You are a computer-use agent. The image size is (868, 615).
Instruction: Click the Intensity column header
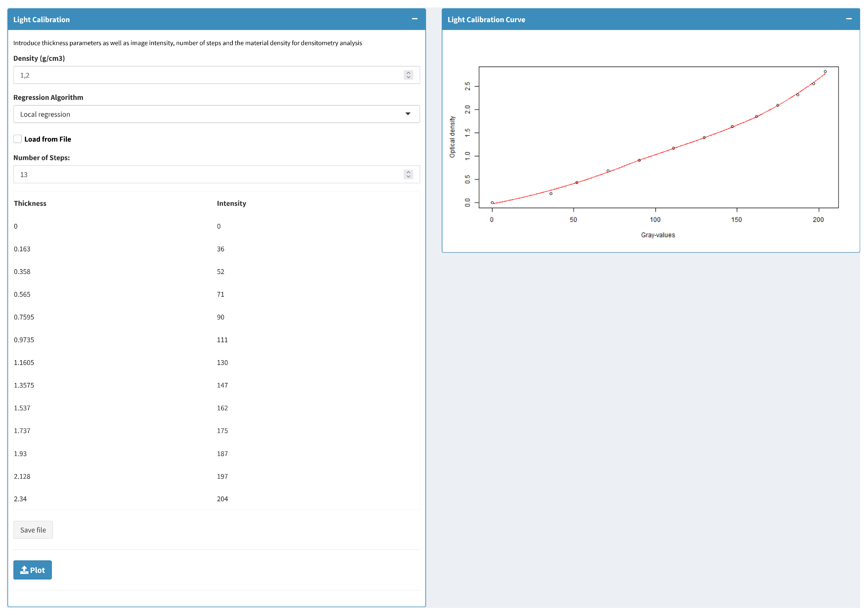point(231,203)
